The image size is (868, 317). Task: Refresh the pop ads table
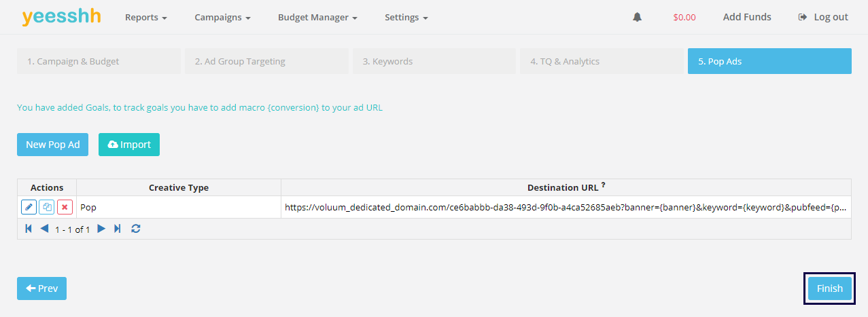tap(136, 229)
